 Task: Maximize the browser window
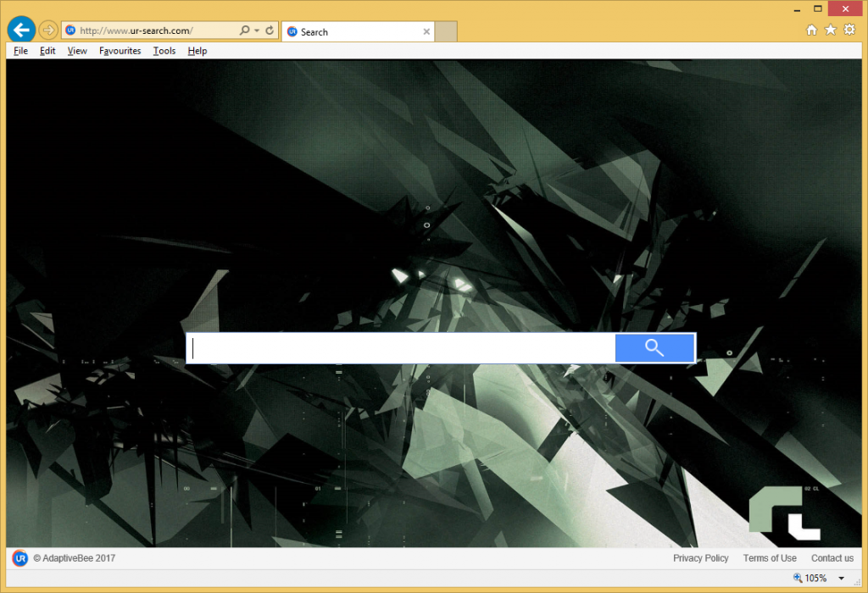(818, 8)
